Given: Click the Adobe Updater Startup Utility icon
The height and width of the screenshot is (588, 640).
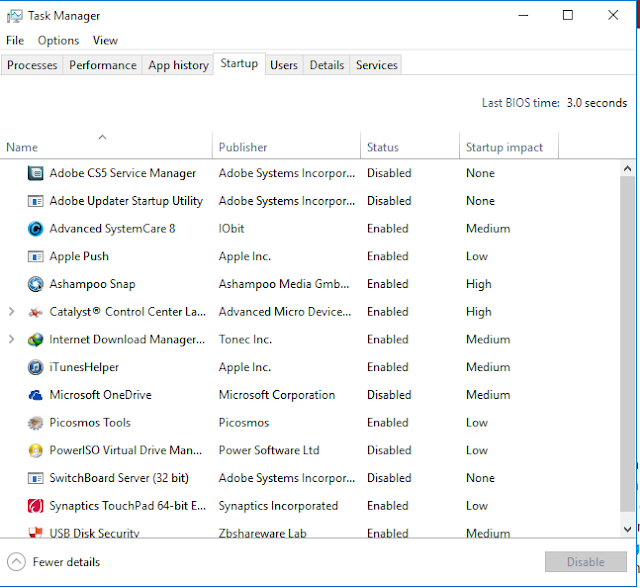Looking at the screenshot, I should 36,201.
